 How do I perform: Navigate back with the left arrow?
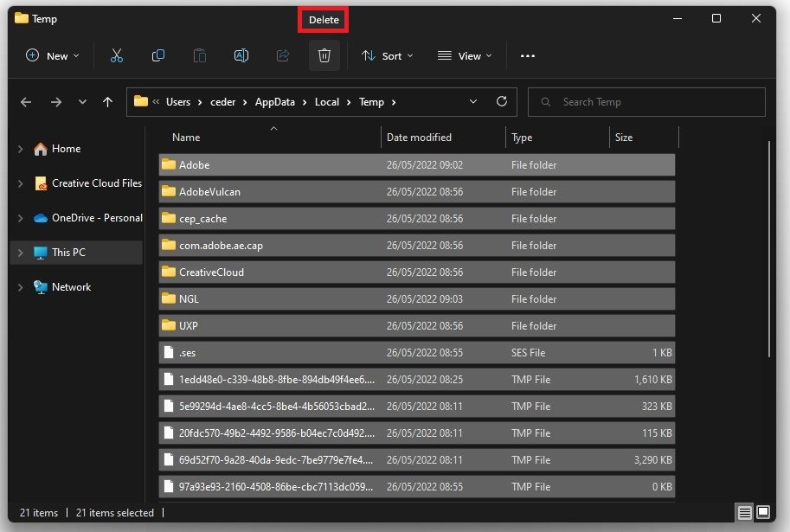click(26, 102)
